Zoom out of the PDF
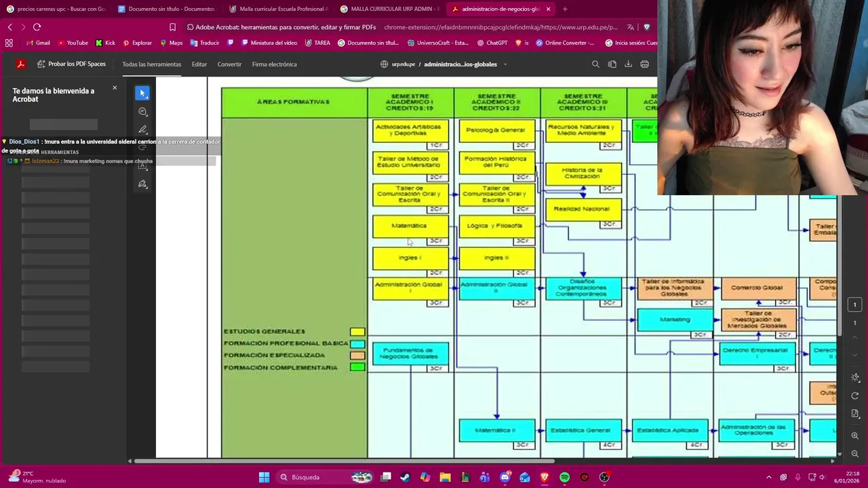The image size is (868, 488). point(855,453)
